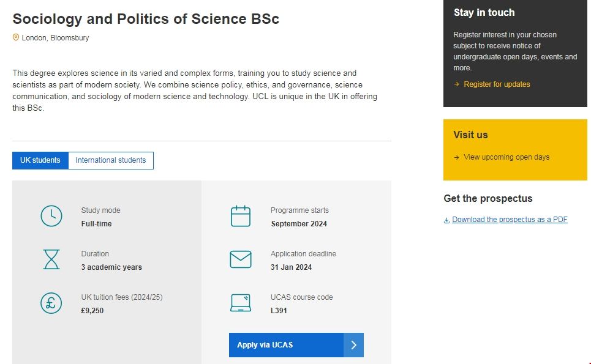Select the UK students tab
The width and height of the screenshot is (591, 364).
(x=40, y=160)
